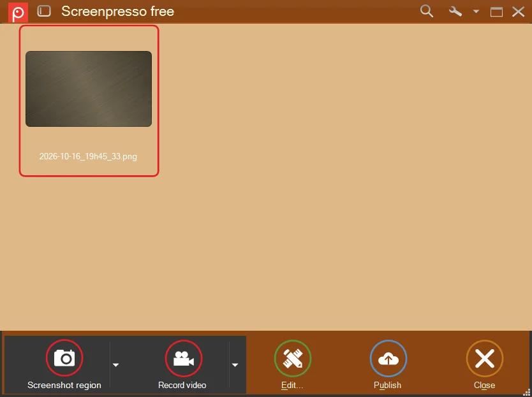Viewport: 532px width, 397px height.
Task: Maximize the Screenpresso window
Action: (x=496, y=12)
